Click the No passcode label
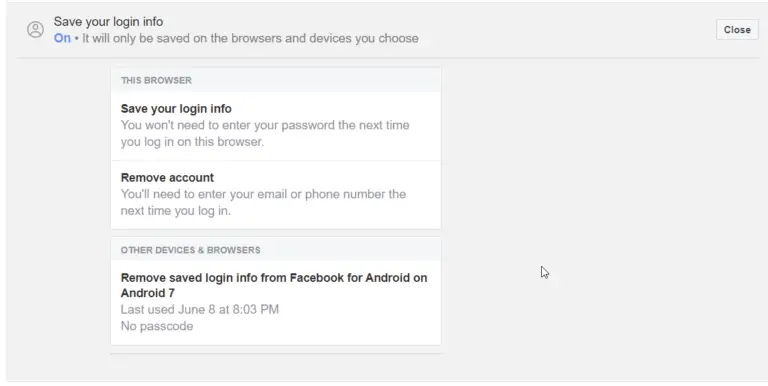Screen dimensions: 768x386 point(157,326)
